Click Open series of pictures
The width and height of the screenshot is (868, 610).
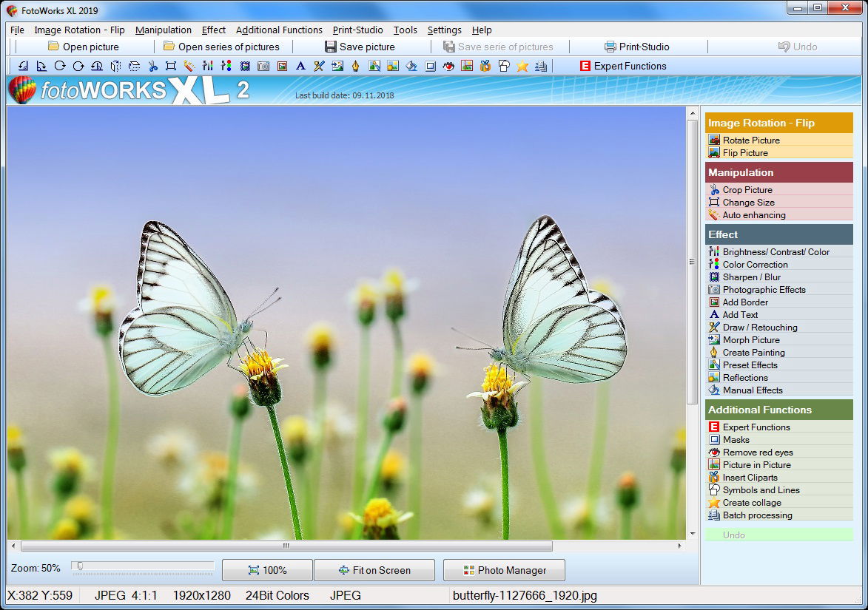(221, 47)
